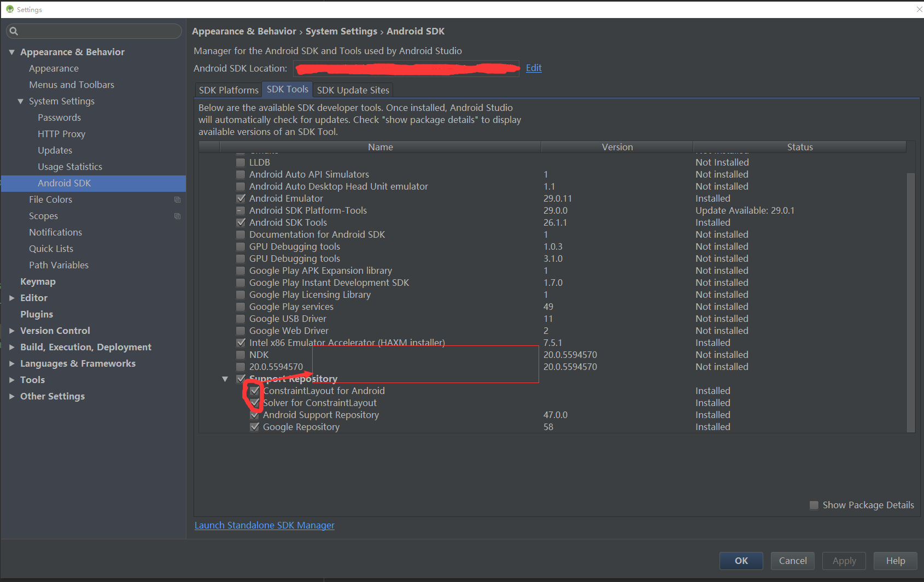Screen dimensions: 924x582
Task: Select the Android Support Repository row
Action: pyautogui.click(x=552, y=415)
